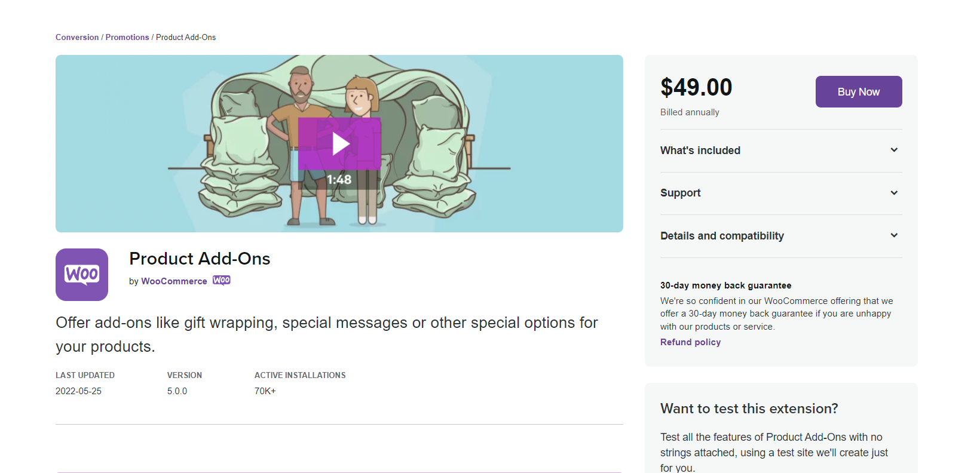
Task: Select the purple play icon overlay
Action: pos(339,143)
